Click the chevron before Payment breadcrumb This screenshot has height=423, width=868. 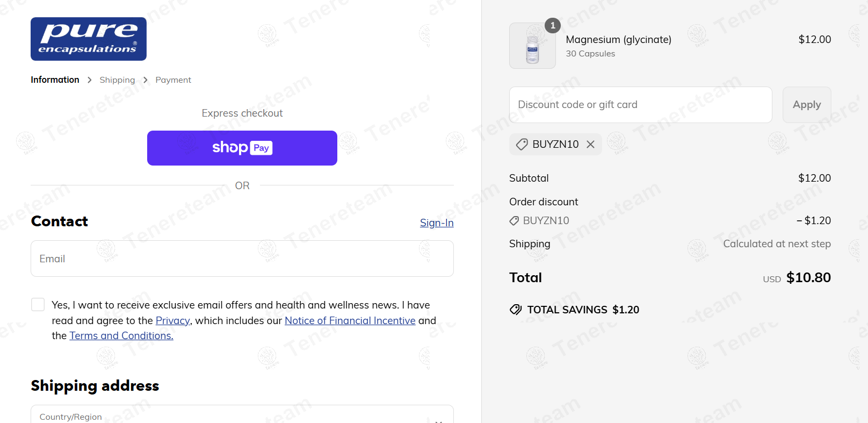tap(145, 80)
